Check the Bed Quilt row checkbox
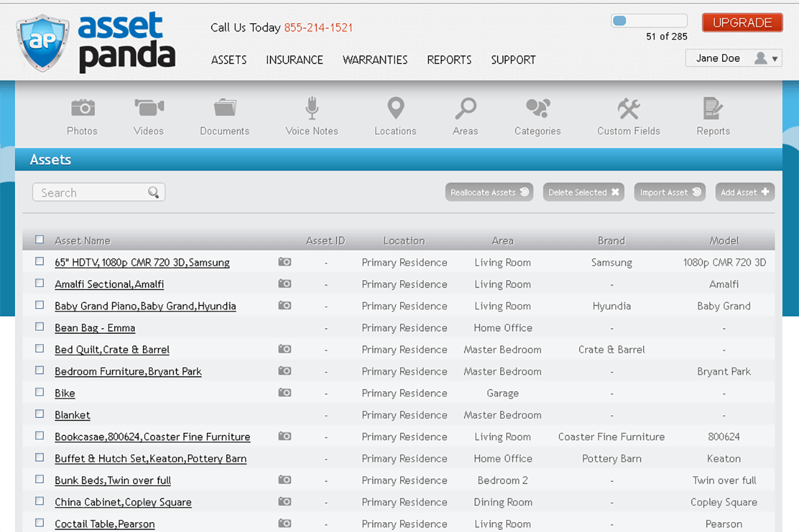Viewport: 799px width, 532px height. coord(40,349)
